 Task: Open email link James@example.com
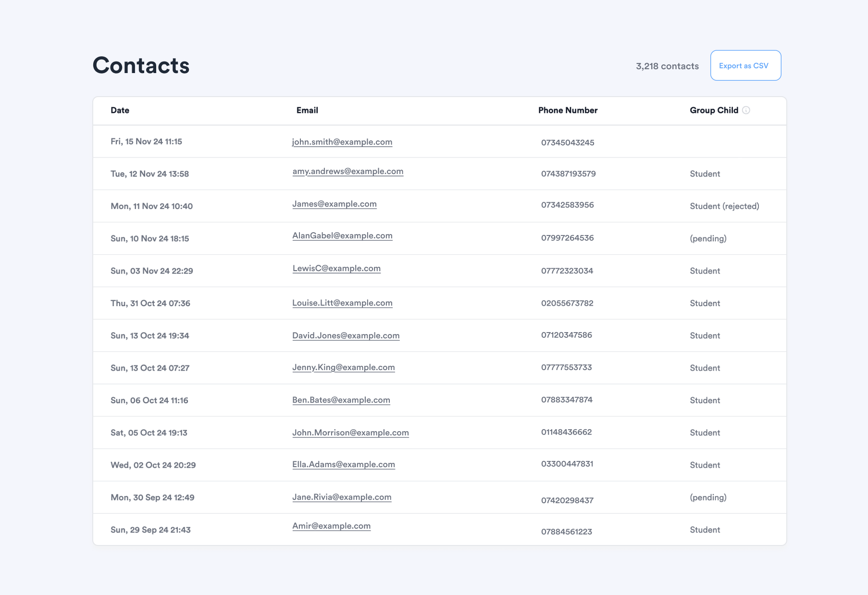click(x=335, y=204)
